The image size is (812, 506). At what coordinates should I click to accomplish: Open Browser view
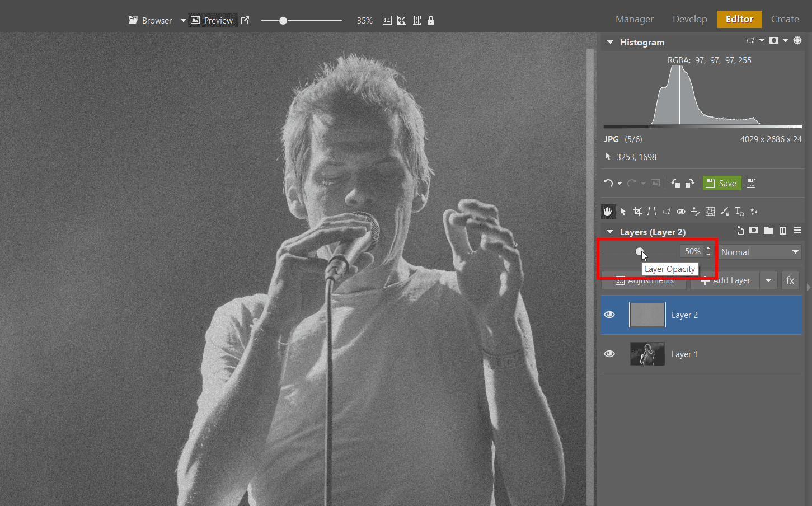point(150,20)
